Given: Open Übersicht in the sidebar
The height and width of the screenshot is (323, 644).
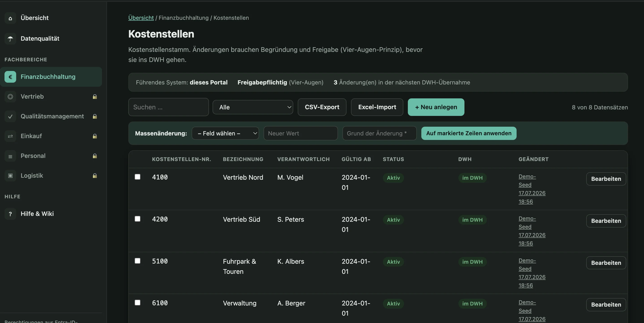Looking at the screenshot, I should pos(51,18).
